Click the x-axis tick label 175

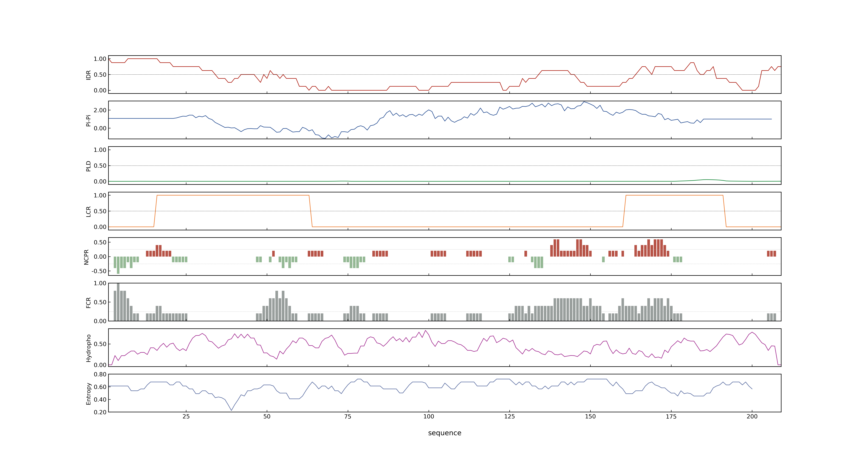click(671, 416)
